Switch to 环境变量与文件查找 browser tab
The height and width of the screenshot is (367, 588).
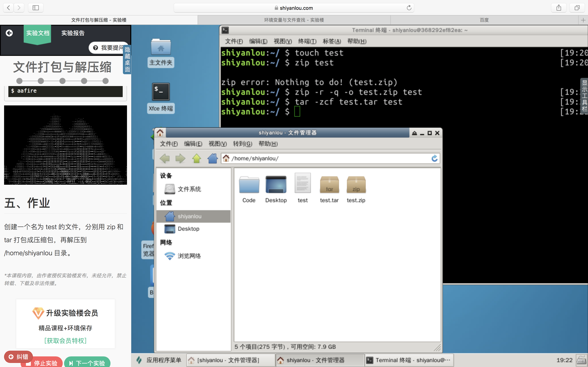click(294, 20)
